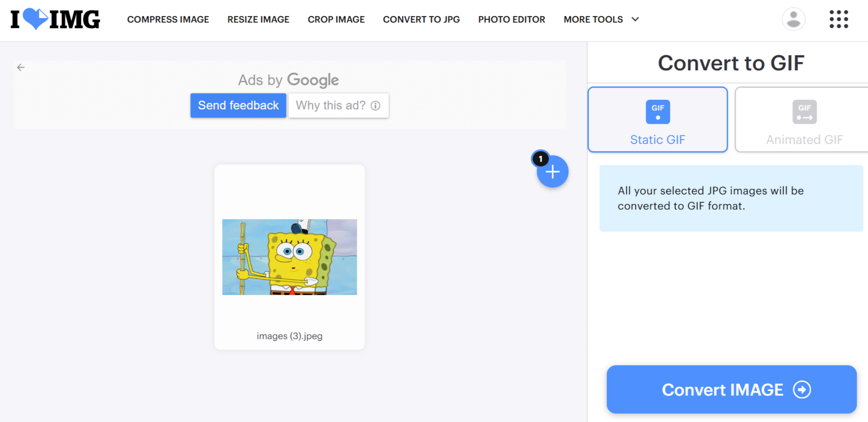Click the Static GIF icon

[657, 112]
